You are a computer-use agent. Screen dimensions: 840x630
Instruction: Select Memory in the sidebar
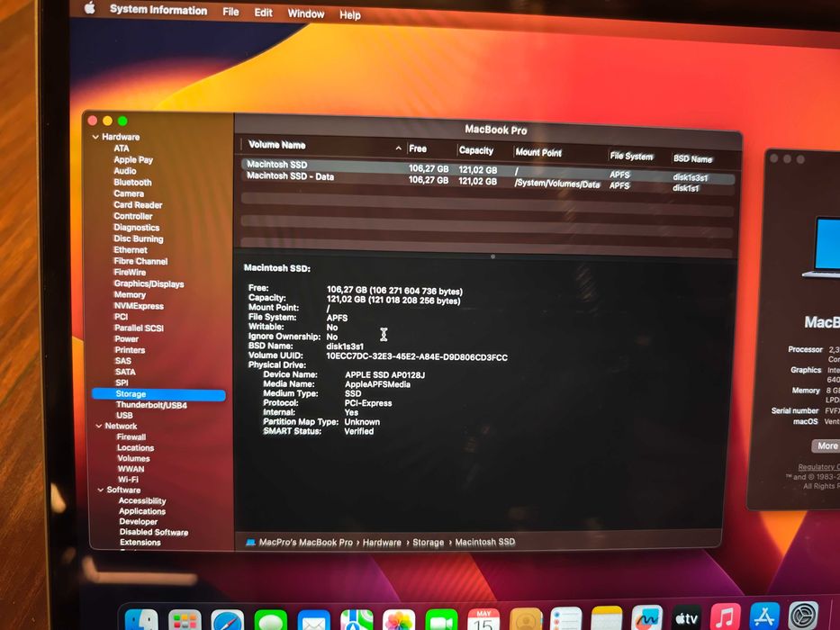(130, 294)
